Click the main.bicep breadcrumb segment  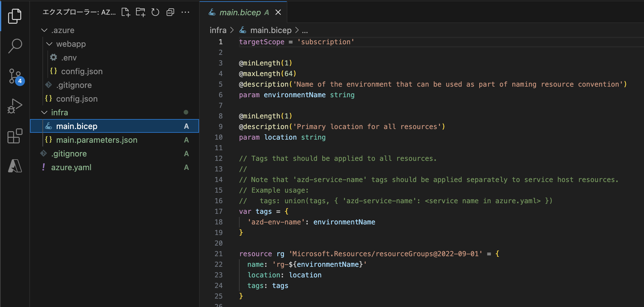(265, 30)
